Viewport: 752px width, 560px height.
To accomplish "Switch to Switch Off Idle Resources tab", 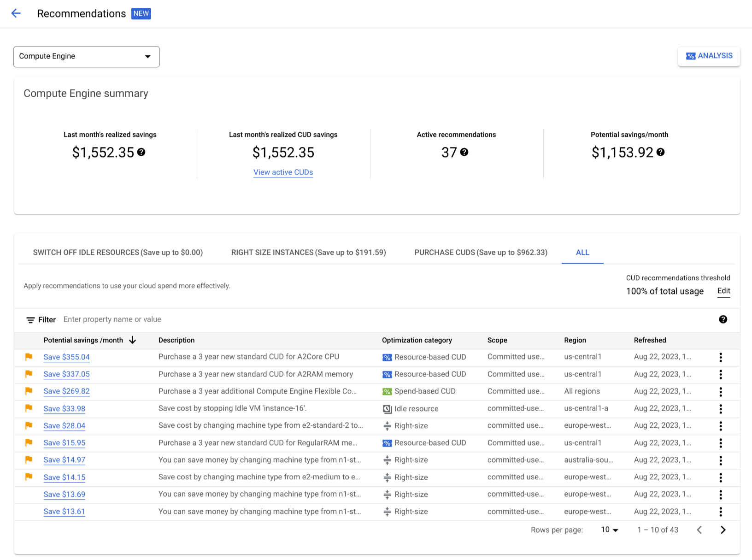I will click(x=118, y=253).
